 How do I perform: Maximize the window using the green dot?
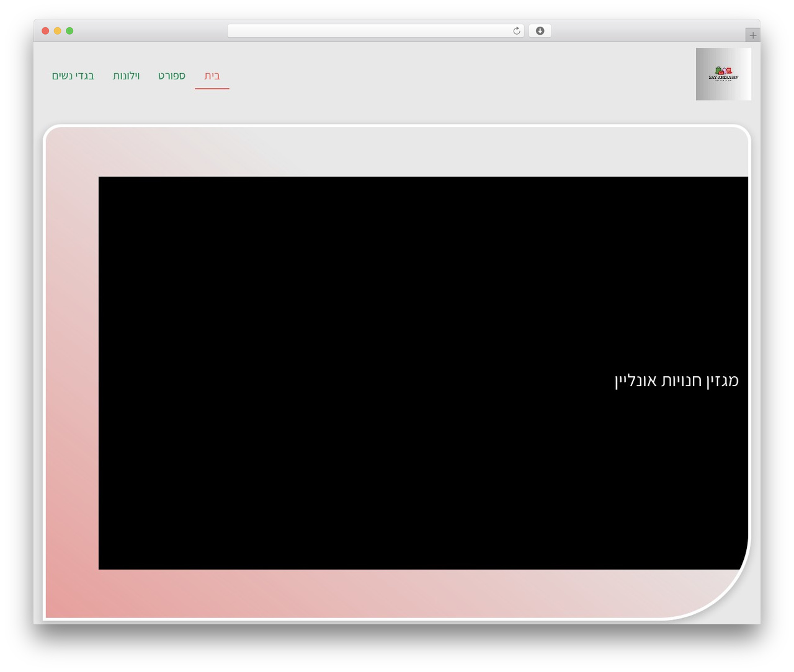69,31
